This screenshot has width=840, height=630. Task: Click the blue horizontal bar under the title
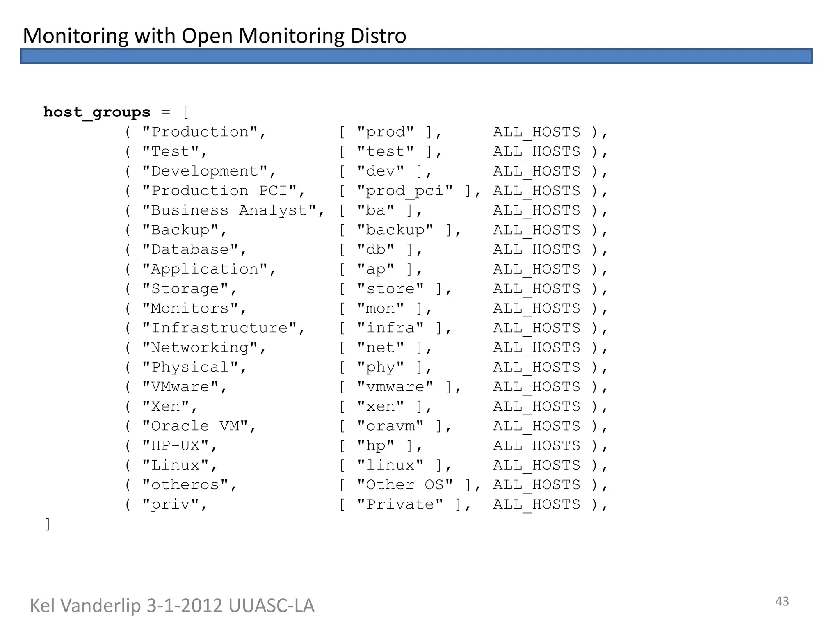(416, 56)
